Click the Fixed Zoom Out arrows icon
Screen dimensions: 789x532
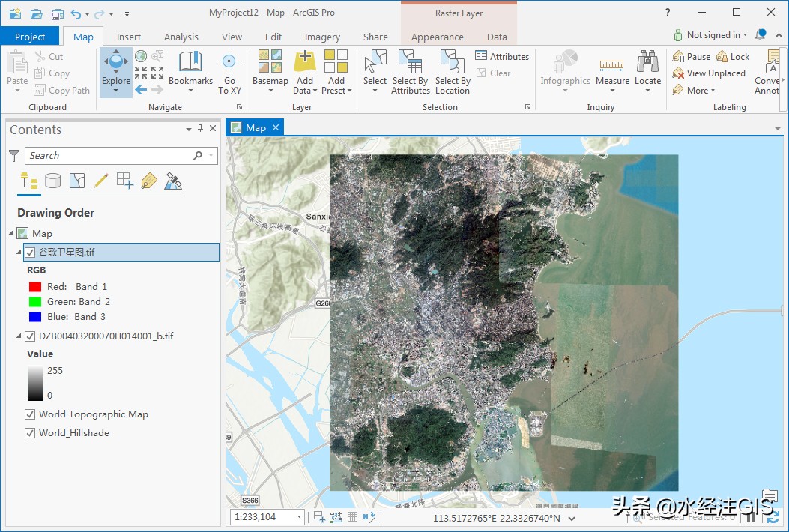point(157,73)
